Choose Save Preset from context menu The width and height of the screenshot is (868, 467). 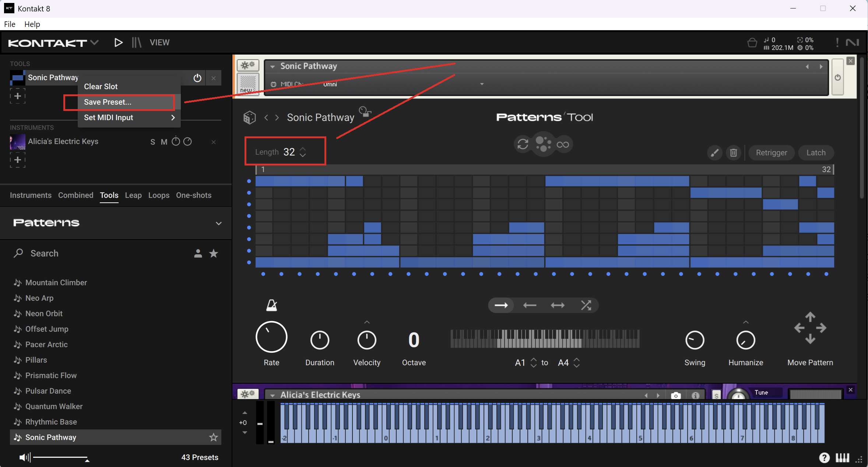coord(108,102)
